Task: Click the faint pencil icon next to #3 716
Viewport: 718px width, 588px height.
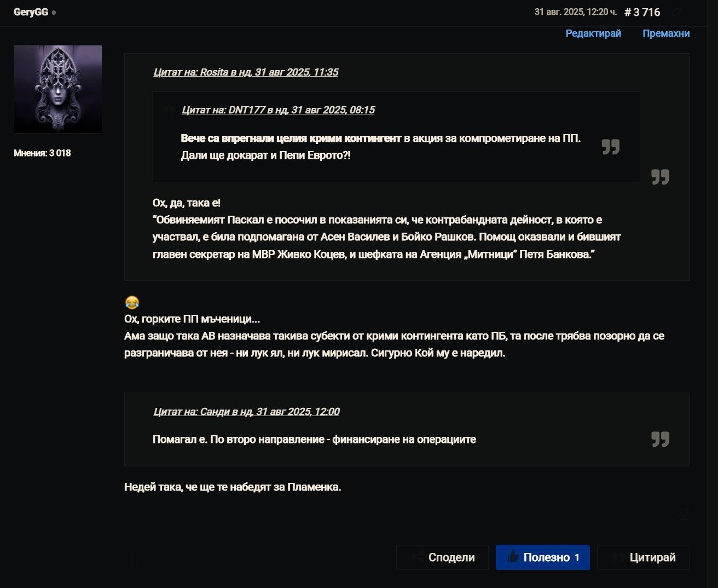Action: [x=676, y=11]
